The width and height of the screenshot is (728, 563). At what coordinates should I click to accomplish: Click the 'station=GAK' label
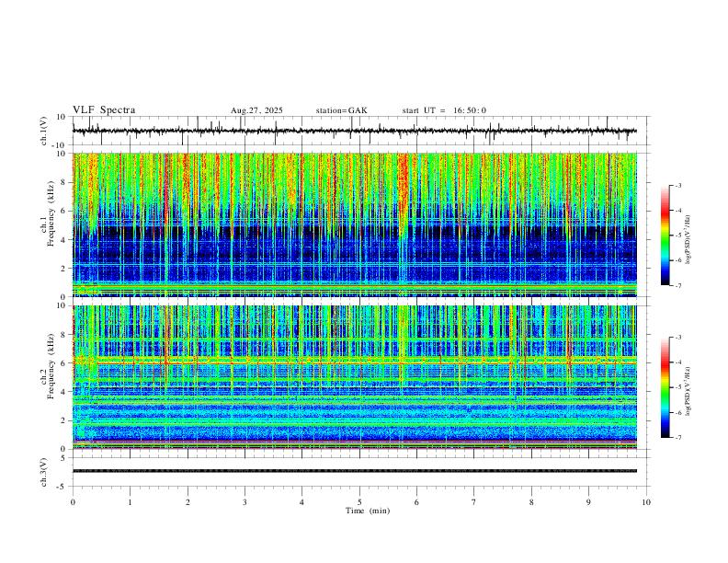point(341,110)
